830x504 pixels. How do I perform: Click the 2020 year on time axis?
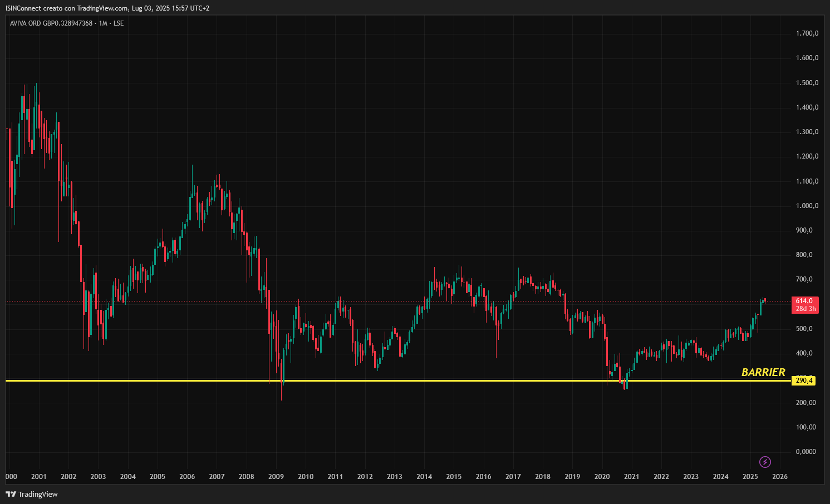click(x=602, y=477)
